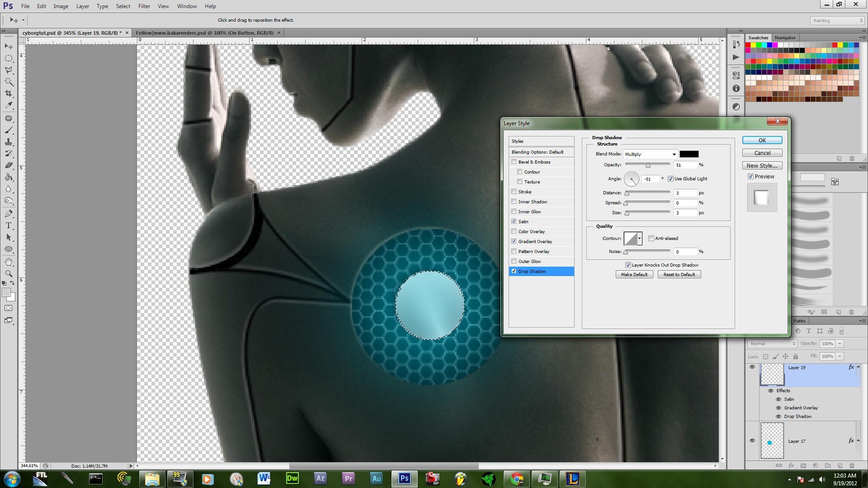Select the Elliptical Marquee tool
This screenshot has width=868, height=488.
click(x=9, y=58)
